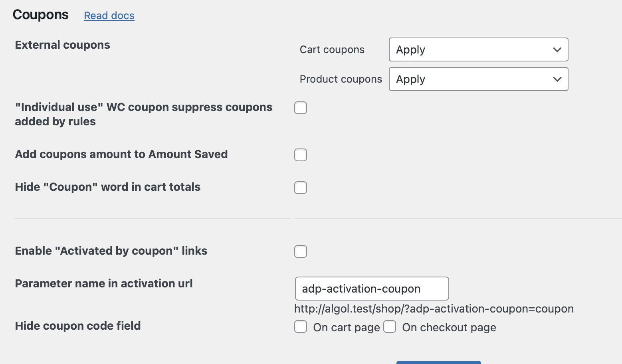Click the "Parameter name in activation url" label
Screen dimensions: 622x364
(x=104, y=283)
